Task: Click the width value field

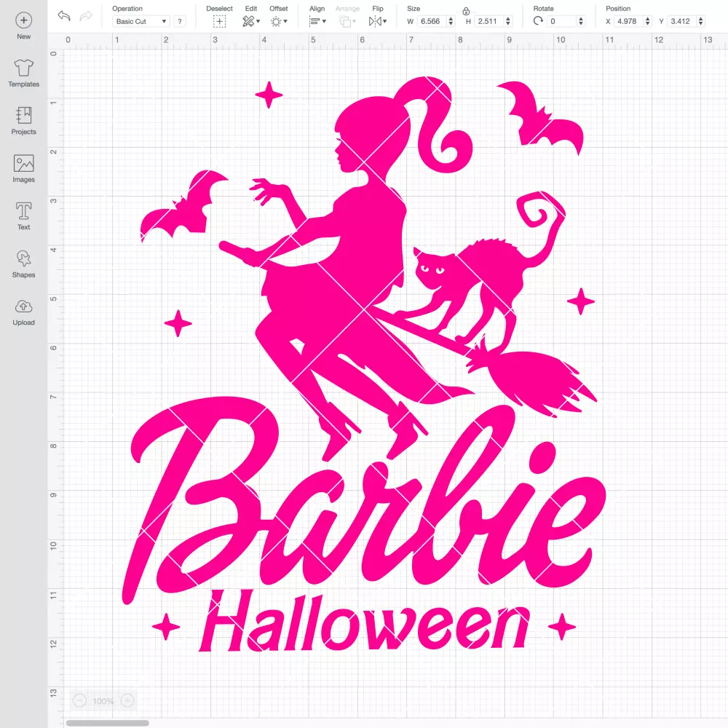Action: [x=431, y=21]
